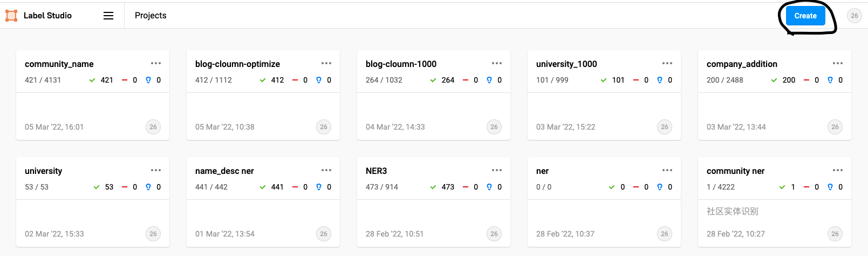Click green checkmark icon on blog-cloumn-optimize card
This screenshot has width=868, height=256.
(263, 80)
